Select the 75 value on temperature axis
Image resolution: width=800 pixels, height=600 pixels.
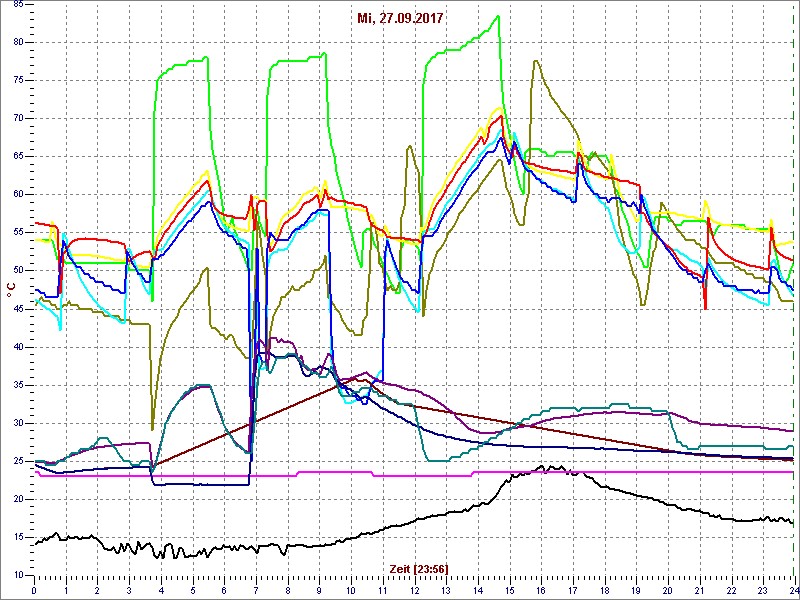(x=17, y=81)
